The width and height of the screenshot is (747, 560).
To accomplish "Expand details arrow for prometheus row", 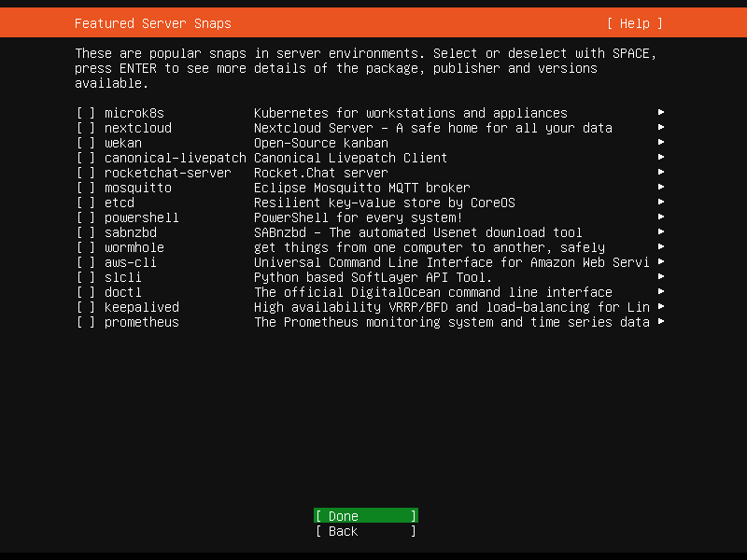I will pyautogui.click(x=661, y=321).
